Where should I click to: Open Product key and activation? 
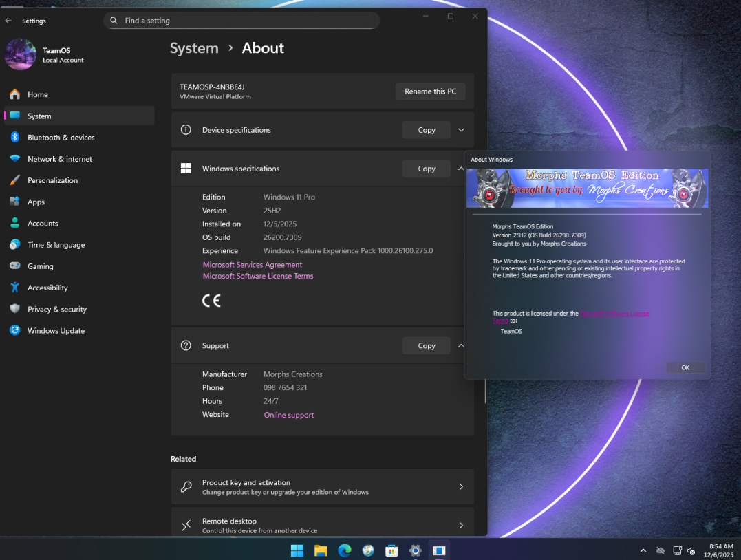click(x=322, y=487)
